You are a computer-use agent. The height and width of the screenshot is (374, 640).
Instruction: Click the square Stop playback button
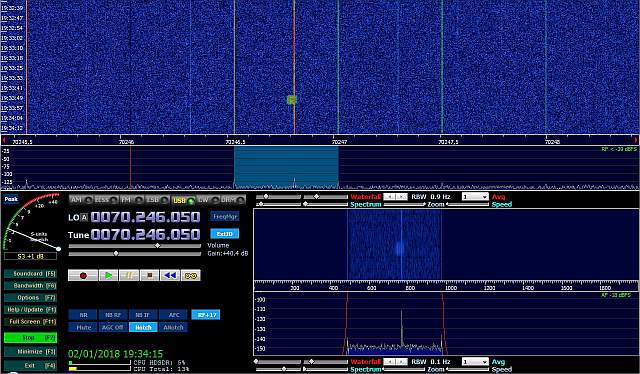[x=149, y=276]
